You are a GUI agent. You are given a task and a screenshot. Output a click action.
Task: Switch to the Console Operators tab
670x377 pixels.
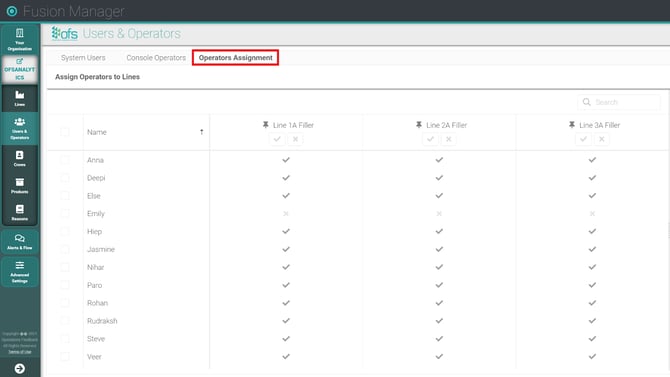(156, 58)
